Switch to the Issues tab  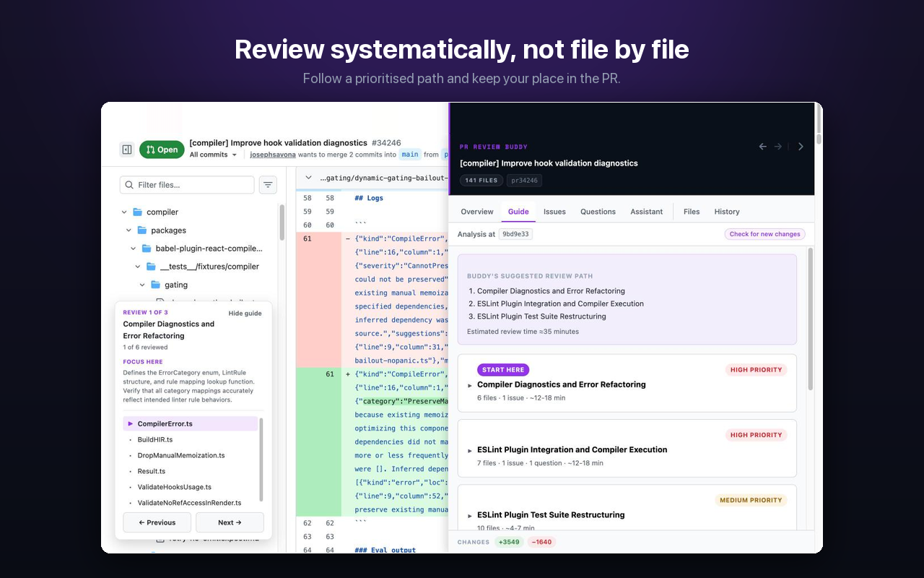[x=554, y=212]
